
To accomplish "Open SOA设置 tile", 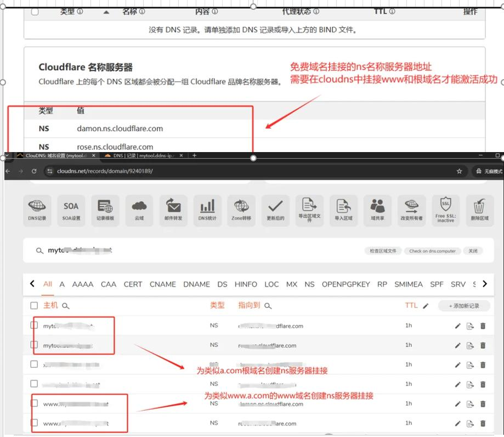I will [x=71, y=210].
